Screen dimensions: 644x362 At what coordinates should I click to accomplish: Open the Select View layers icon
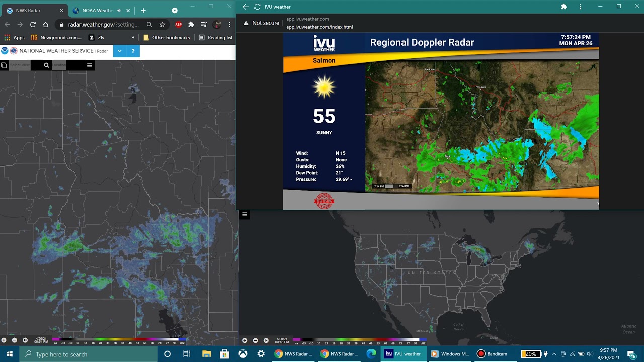click(x=4, y=65)
